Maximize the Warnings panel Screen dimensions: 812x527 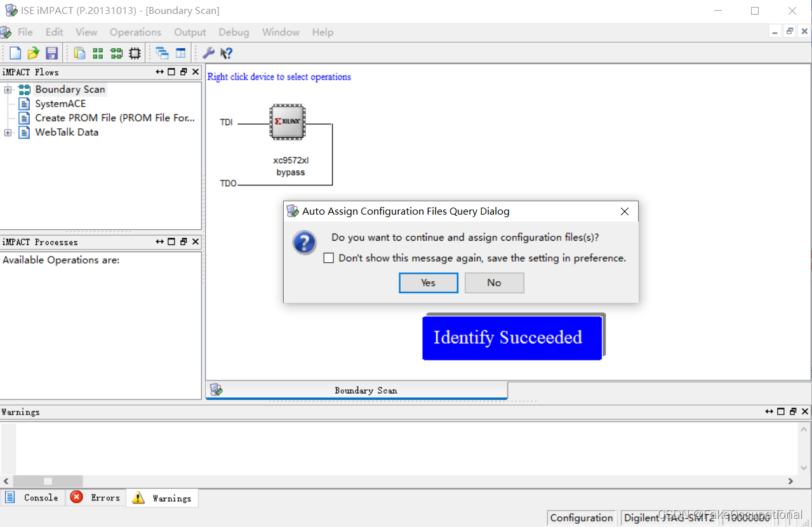(781, 411)
